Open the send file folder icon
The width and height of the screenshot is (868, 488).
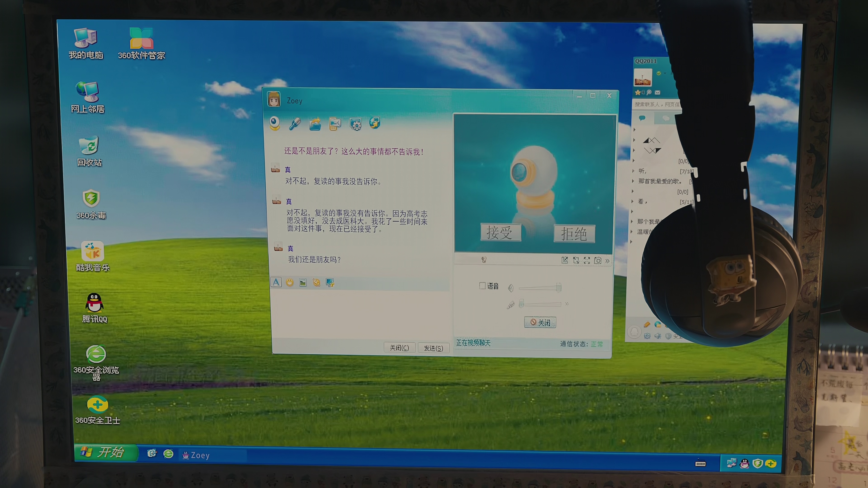[x=315, y=124]
